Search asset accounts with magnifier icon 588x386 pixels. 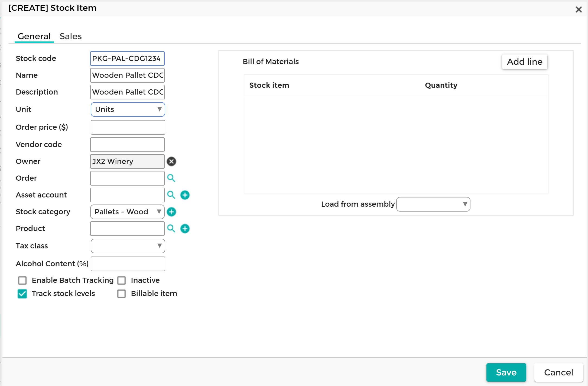[171, 195]
